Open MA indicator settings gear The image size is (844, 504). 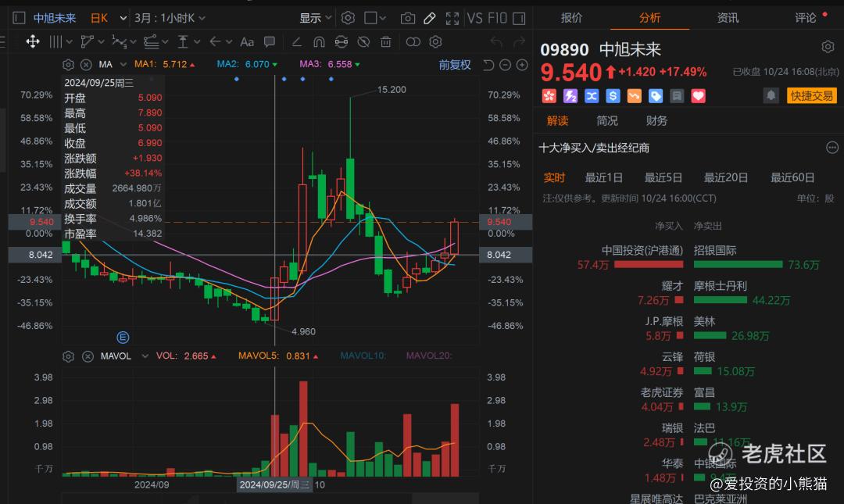click(x=68, y=65)
